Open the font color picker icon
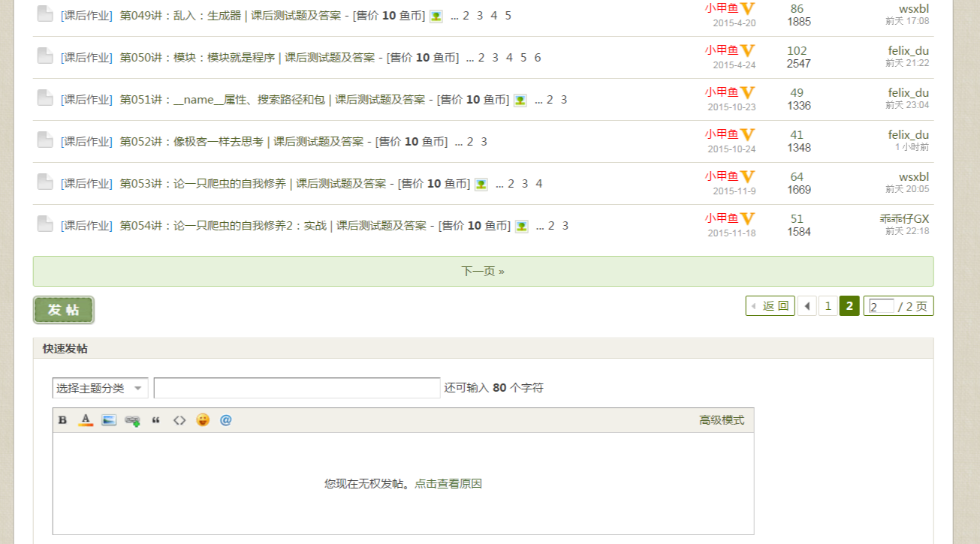Viewport: 980px width, 544px height. pos(86,420)
